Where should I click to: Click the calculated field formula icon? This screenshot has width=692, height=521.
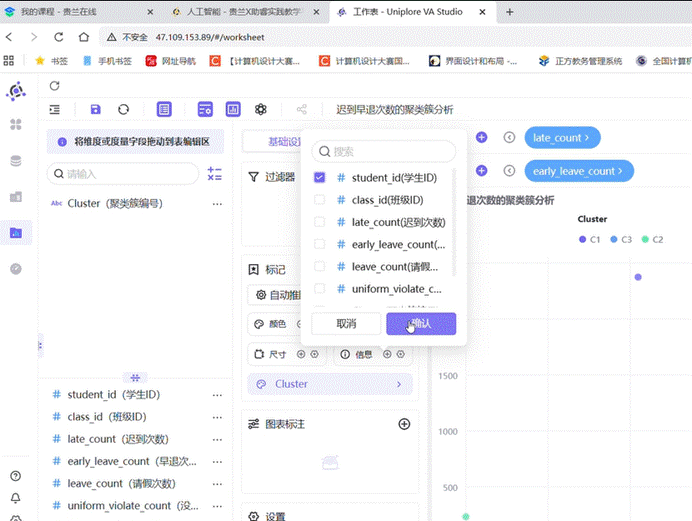coord(214,174)
